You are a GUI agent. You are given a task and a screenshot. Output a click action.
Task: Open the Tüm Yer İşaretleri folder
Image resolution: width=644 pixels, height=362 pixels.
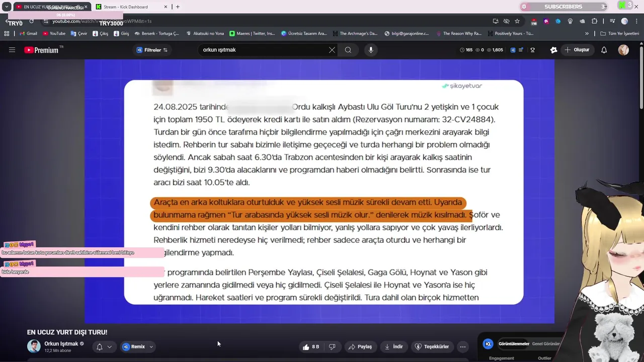point(620,34)
